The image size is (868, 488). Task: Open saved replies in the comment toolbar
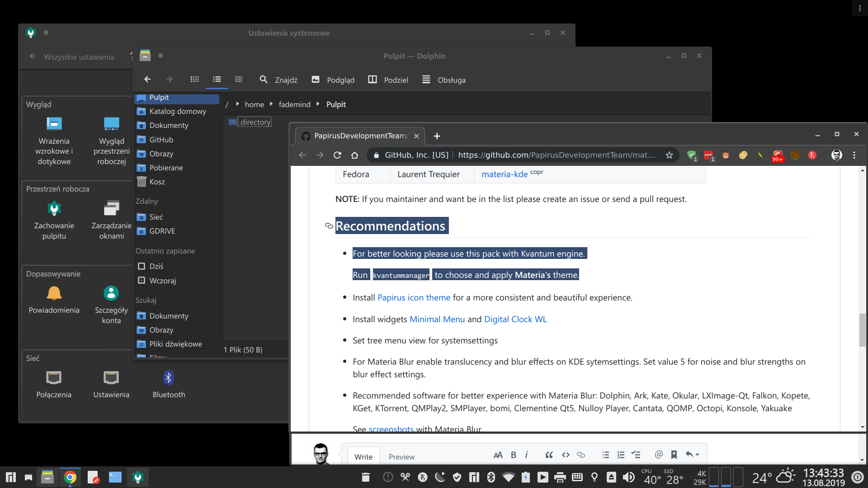(x=675, y=455)
